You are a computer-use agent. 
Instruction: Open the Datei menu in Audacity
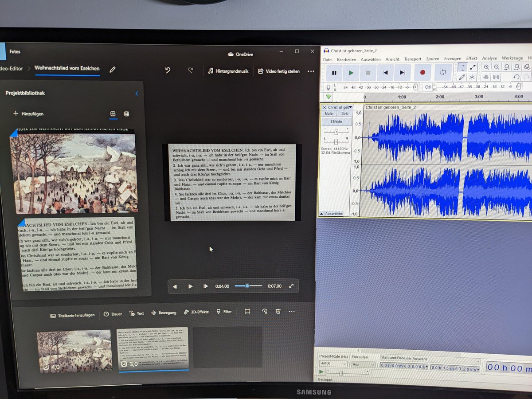pos(328,59)
